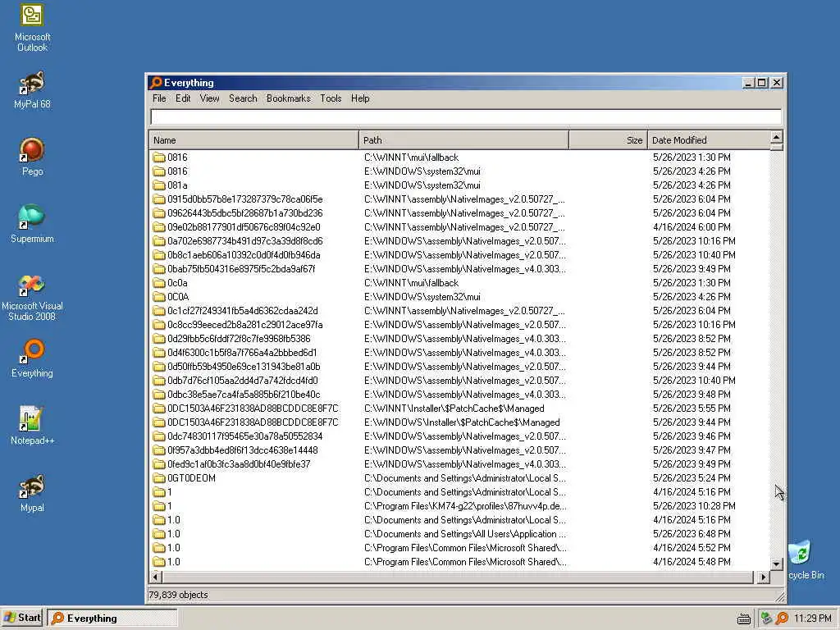Select folder icon of 0GT0DEOM row
Image resolution: width=840 pixels, height=630 pixels.
point(158,478)
